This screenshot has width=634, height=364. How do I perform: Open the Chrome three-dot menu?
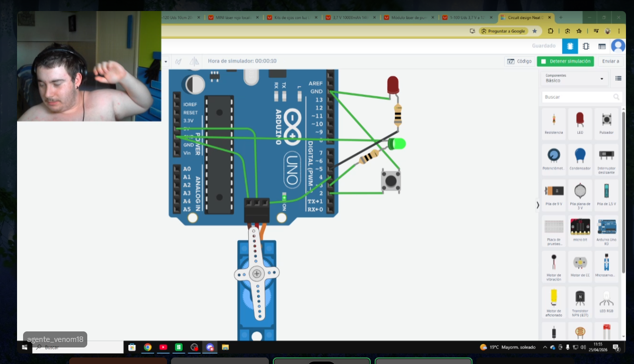pos(619,31)
